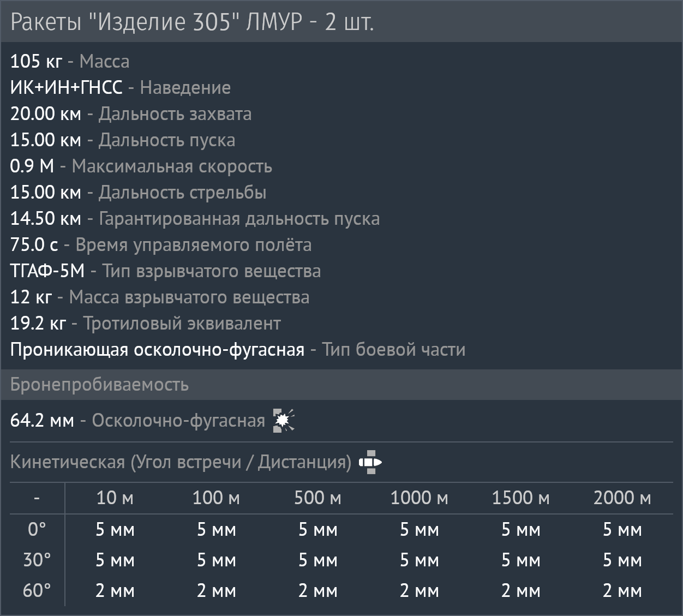
Task: Select the title 'Ракеты "Изделие 305" ЛМУР - 2 шт.'
Action: 192,22
